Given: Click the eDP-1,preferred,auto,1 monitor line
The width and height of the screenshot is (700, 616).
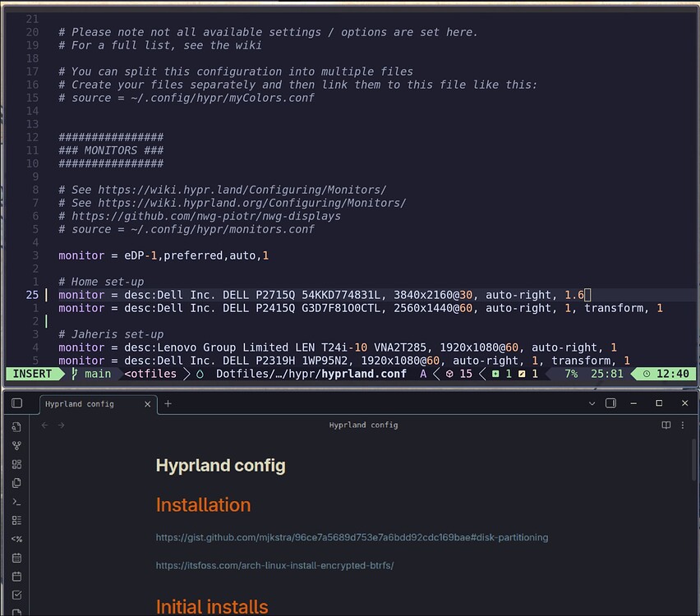Looking at the screenshot, I should click(163, 255).
